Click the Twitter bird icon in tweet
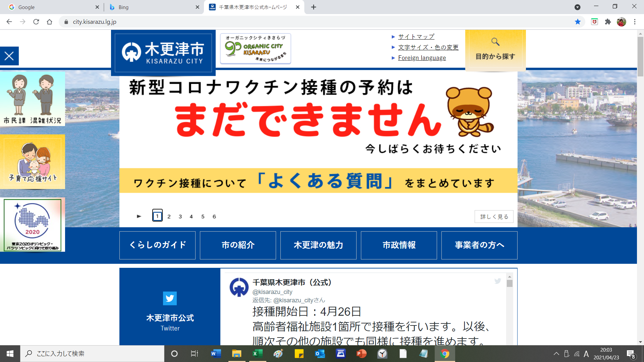Screen dimensions: 644x362 498,281
